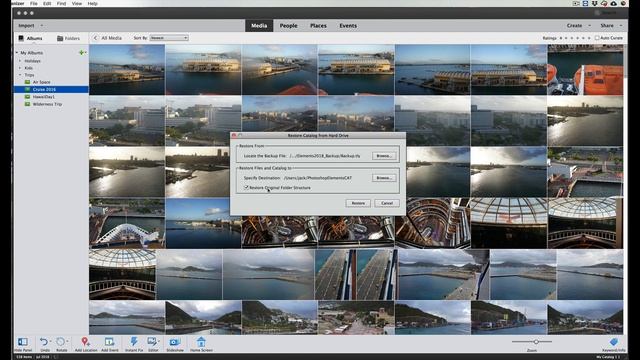Open the Share dropdown arrow

pyautogui.click(x=621, y=26)
